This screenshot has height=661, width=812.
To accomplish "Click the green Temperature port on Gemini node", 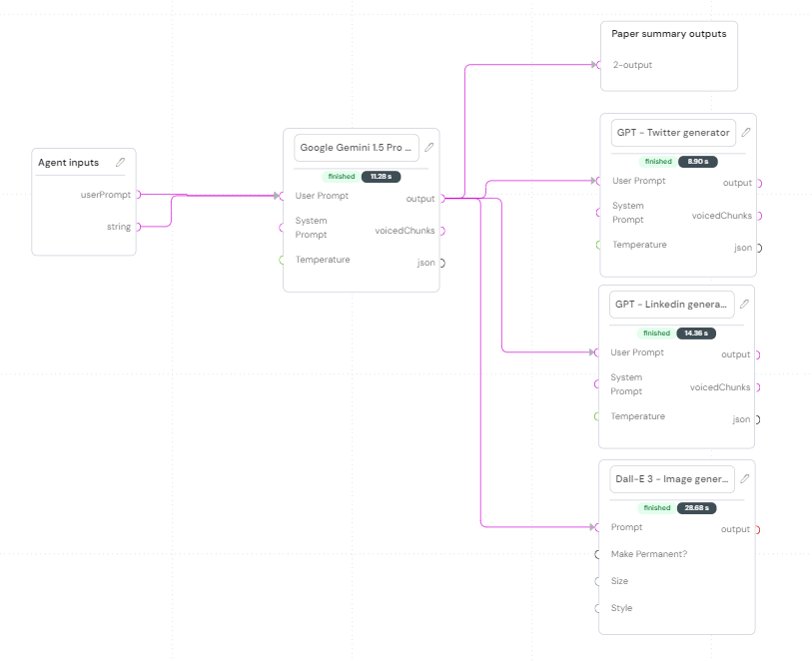I will pyautogui.click(x=282, y=260).
